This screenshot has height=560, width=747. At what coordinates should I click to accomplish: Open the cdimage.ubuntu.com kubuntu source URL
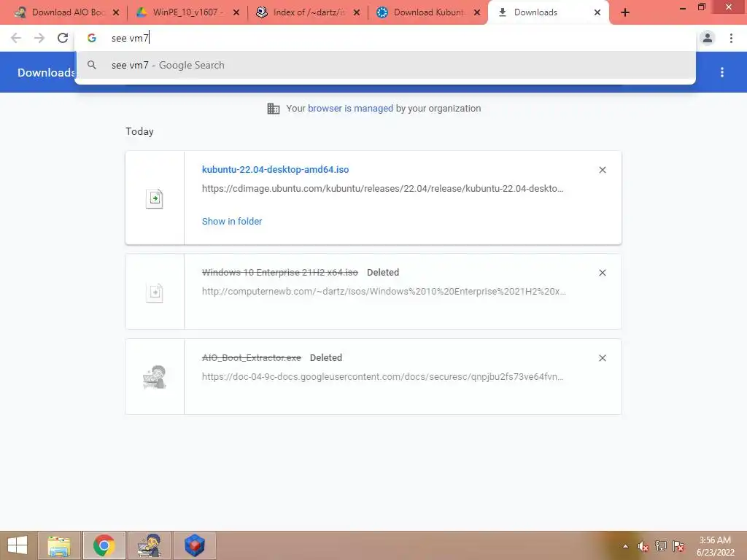pos(382,189)
